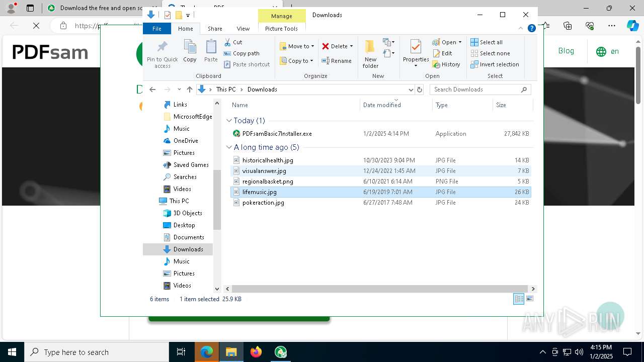The height and width of the screenshot is (362, 644).
Task: Click Copy path in Clipboard group
Action: click(242, 53)
